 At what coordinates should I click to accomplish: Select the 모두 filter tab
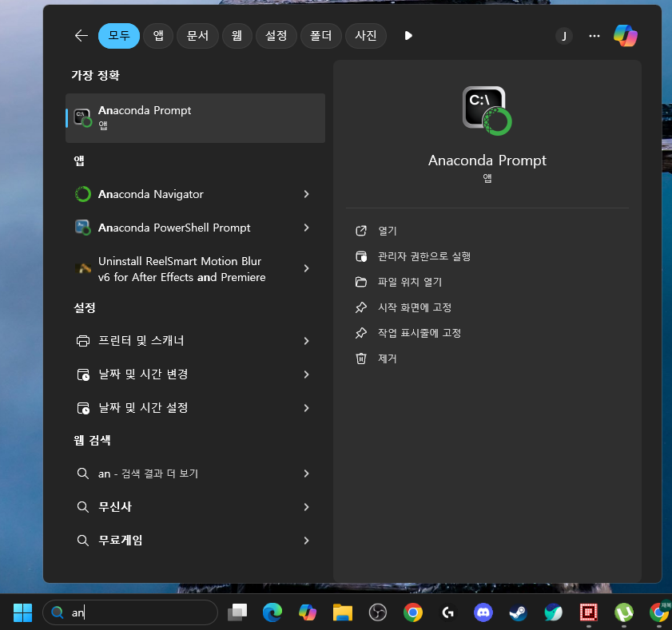[x=119, y=36]
